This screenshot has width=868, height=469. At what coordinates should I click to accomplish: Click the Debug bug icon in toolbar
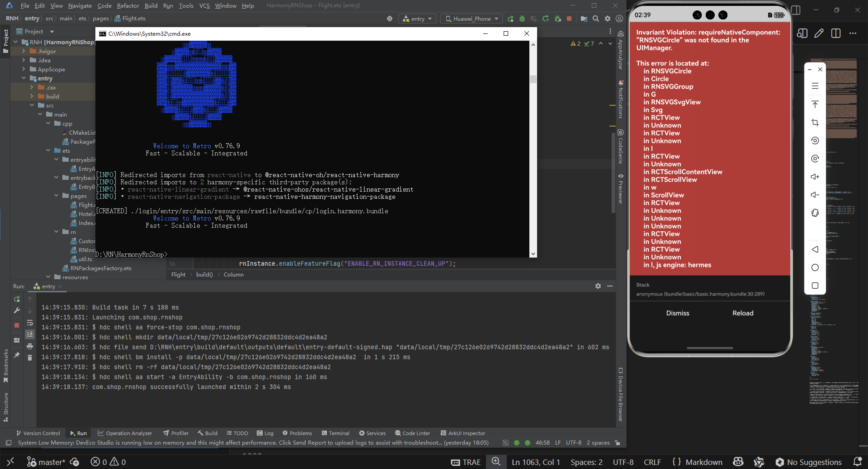(522, 19)
